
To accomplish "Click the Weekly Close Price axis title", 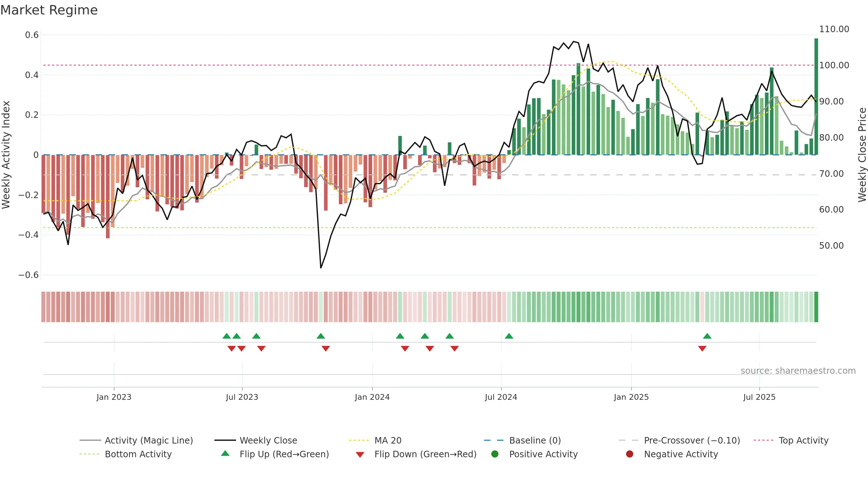I will pos(862,155).
